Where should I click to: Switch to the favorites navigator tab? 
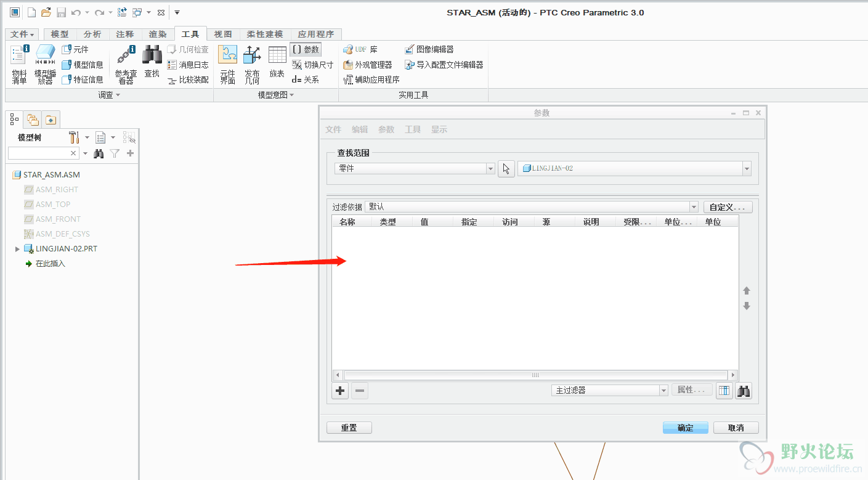51,120
